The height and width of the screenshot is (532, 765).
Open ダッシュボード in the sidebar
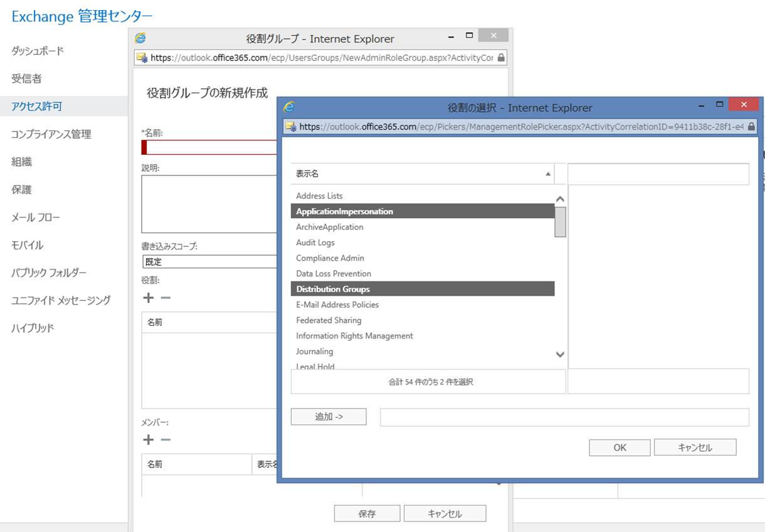tap(38, 51)
